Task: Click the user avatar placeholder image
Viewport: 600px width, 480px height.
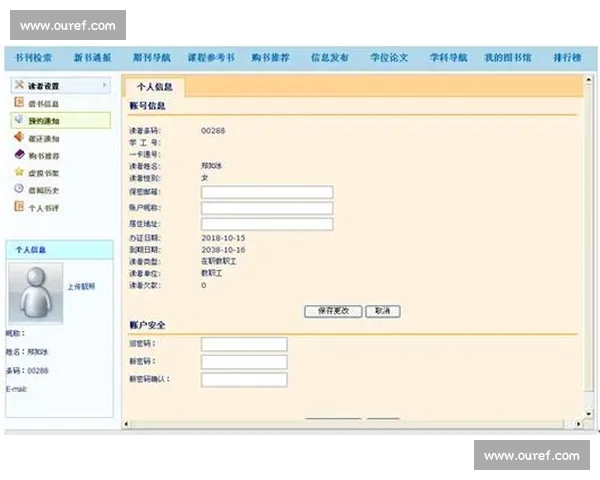Action: coord(36,293)
